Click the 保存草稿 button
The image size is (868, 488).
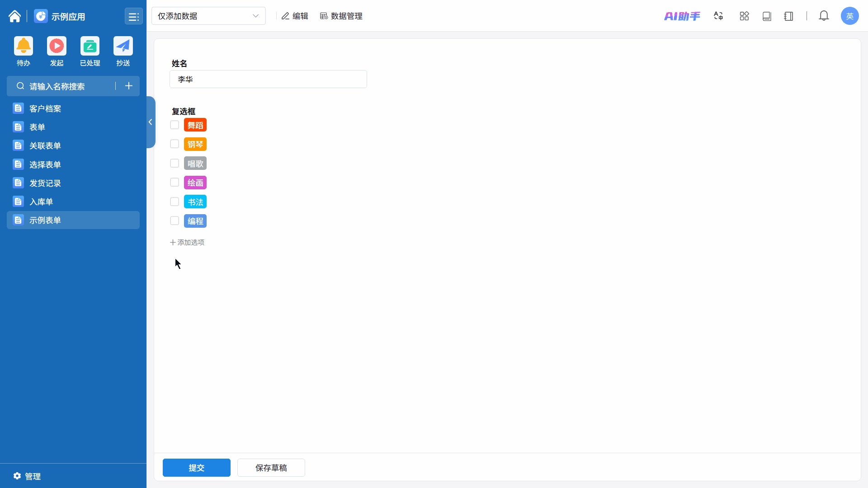[x=271, y=468]
